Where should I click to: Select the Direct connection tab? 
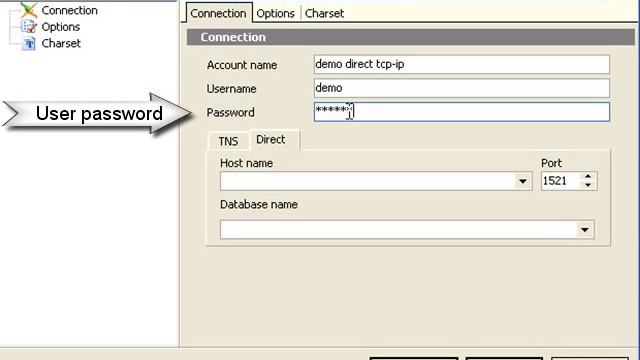(x=271, y=140)
